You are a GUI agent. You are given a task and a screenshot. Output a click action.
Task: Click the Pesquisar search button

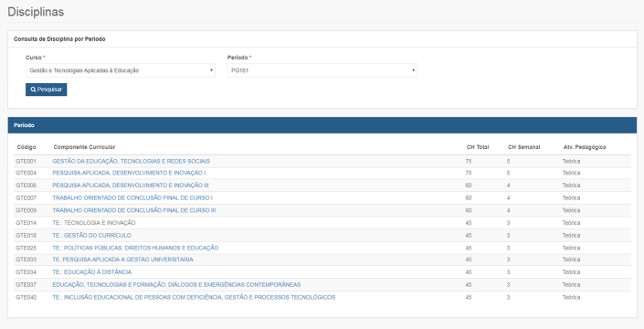pos(46,90)
